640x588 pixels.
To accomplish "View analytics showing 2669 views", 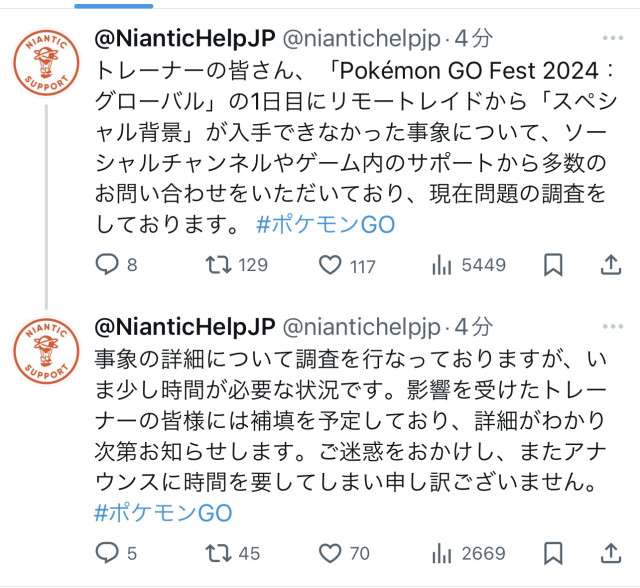I will tap(442, 553).
